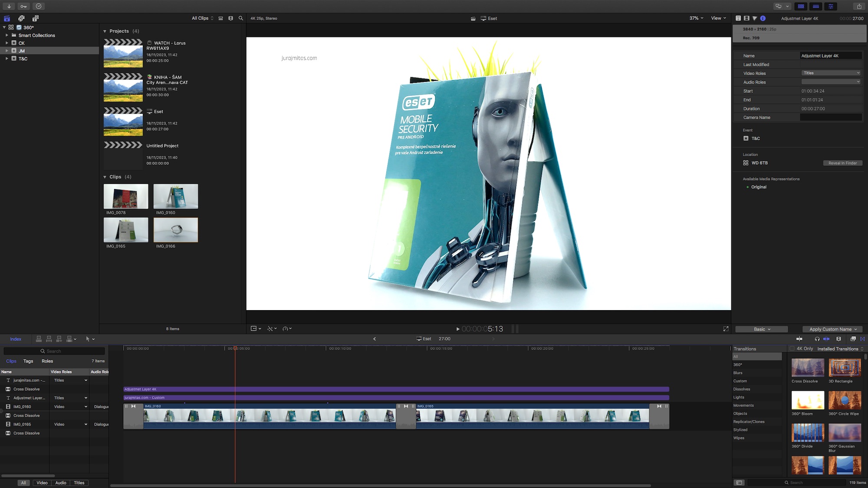The width and height of the screenshot is (868, 488).
Task: Select the IMG_0166 clip thumbnail
Action: tap(176, 230)
